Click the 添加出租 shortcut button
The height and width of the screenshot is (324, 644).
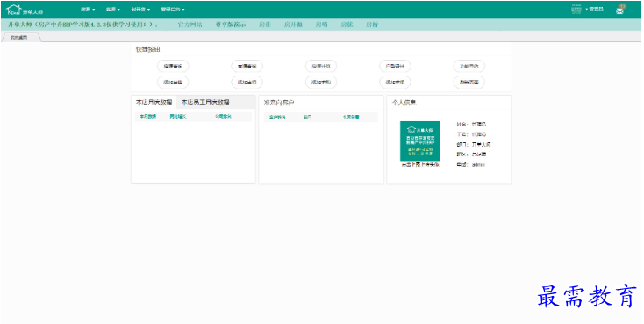(247, 83)
